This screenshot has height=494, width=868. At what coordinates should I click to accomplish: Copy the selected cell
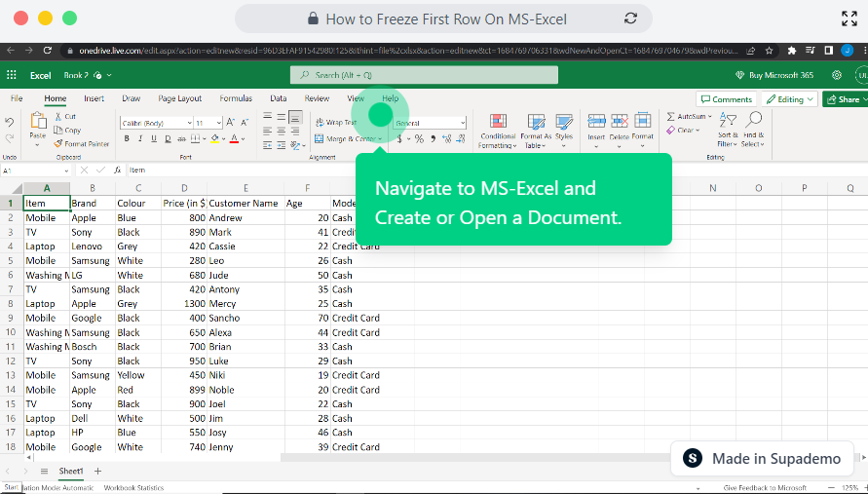pyautogui.click(x=67, y=131)
